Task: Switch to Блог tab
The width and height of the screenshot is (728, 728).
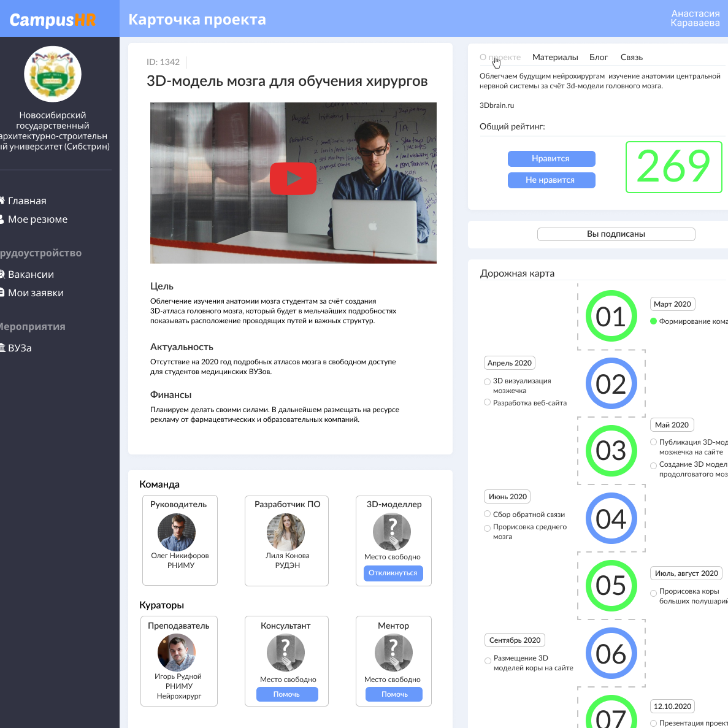Action: pos(599,57)
